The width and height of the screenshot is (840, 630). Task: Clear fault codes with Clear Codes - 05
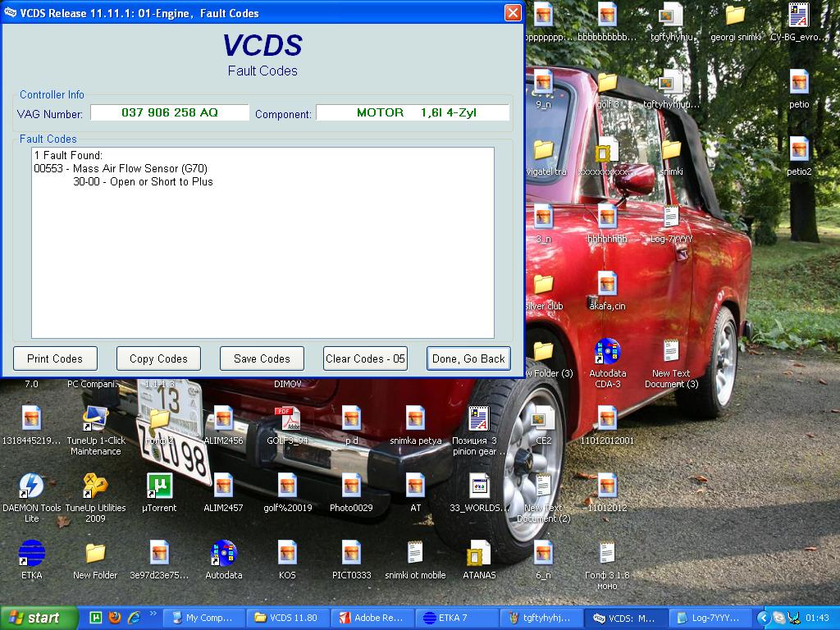pyautogui.click(x=365, y=358)
